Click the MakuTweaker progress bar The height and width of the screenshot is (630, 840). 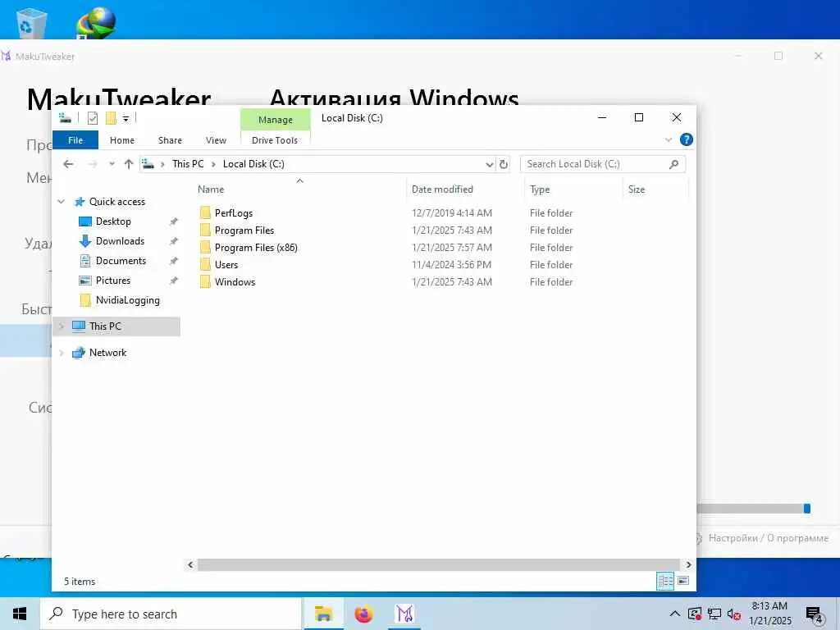754,509
